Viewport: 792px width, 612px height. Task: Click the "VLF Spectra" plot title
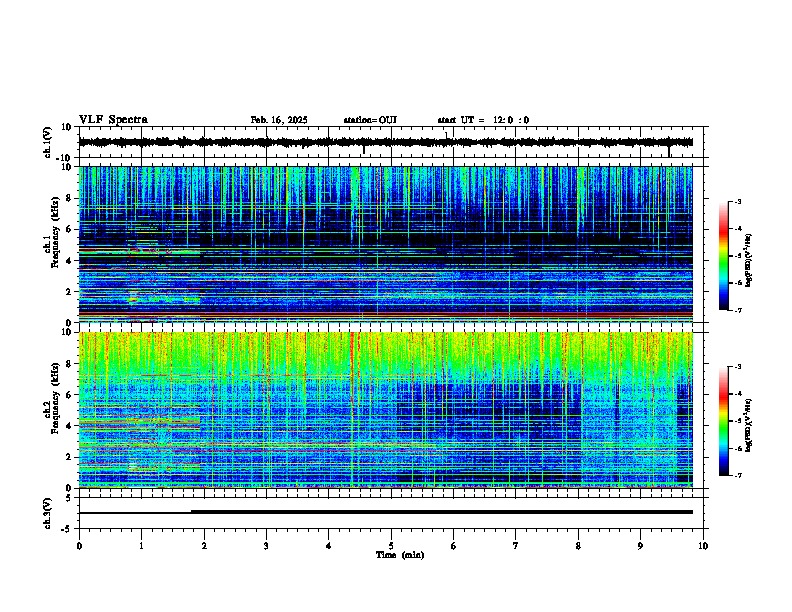tap(113, 120)
